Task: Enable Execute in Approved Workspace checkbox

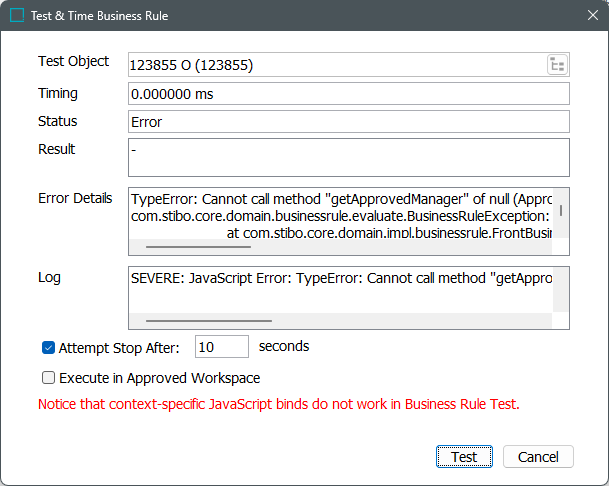Action: click(x=48, y=378)
